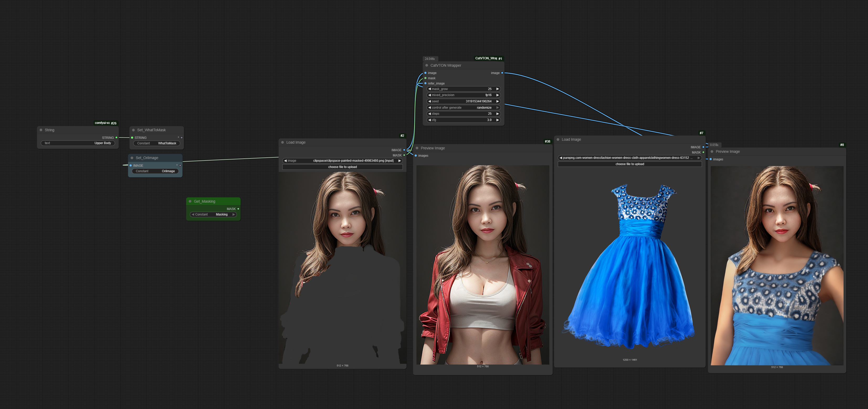Click choose file to upload in Load Image #2
This screenshot has width=868, height=409.
pyautogui.click(x=342, y=167)
